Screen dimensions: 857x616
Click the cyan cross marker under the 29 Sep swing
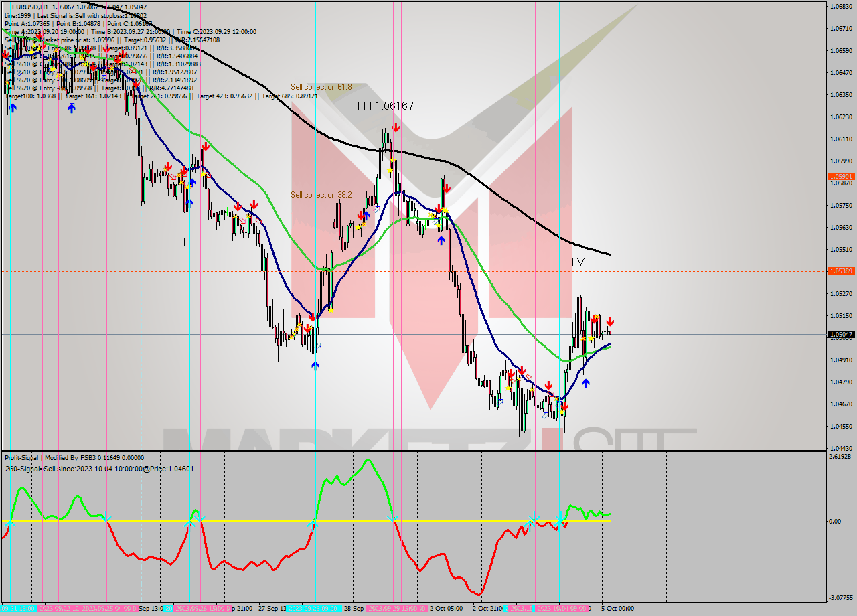coord(393,519)
